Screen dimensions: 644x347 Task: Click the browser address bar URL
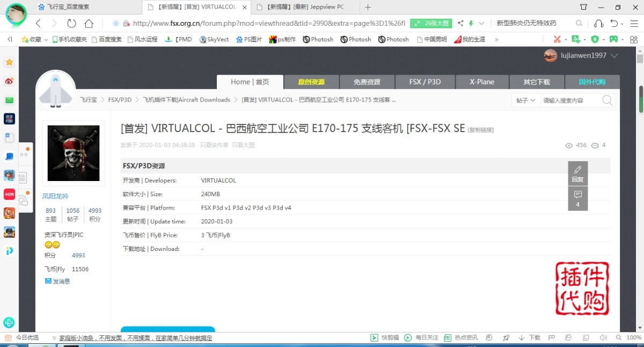269,24
